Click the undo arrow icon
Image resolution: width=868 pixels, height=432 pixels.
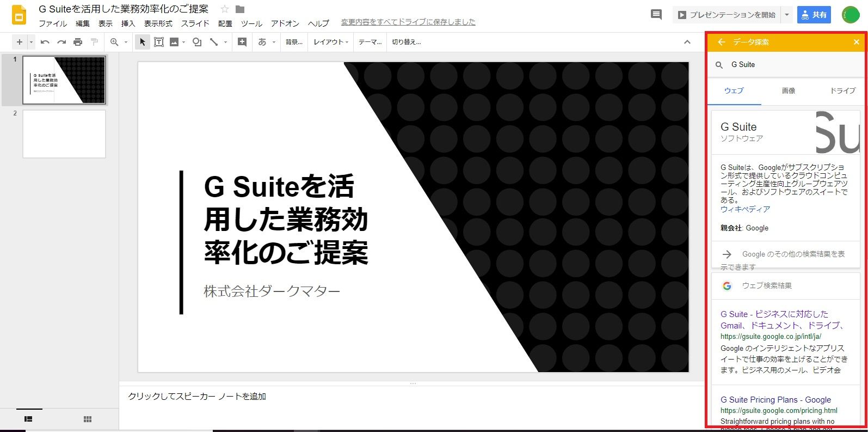pyautogui.click(x=45, y=42)
